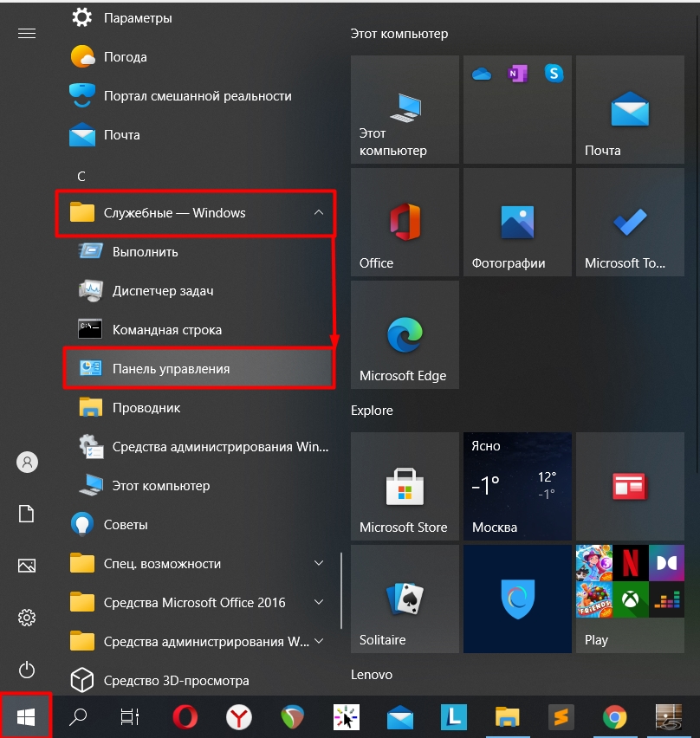Open the last taskbar app icon
The width and height of the screenshot is (700, 738).
669,717
